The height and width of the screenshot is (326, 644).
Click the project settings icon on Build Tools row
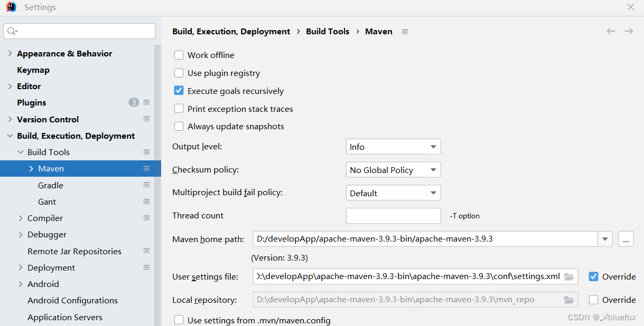click(x=147, y=152)
